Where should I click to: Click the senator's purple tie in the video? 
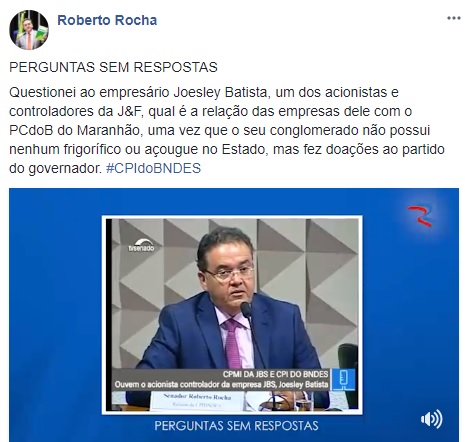[232, 343]
